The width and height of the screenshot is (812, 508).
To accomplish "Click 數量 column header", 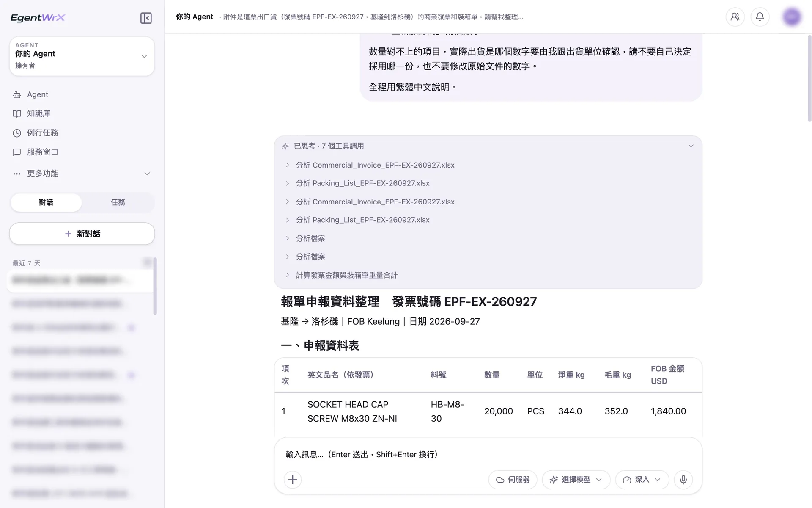I will click(x=492, y=375).
